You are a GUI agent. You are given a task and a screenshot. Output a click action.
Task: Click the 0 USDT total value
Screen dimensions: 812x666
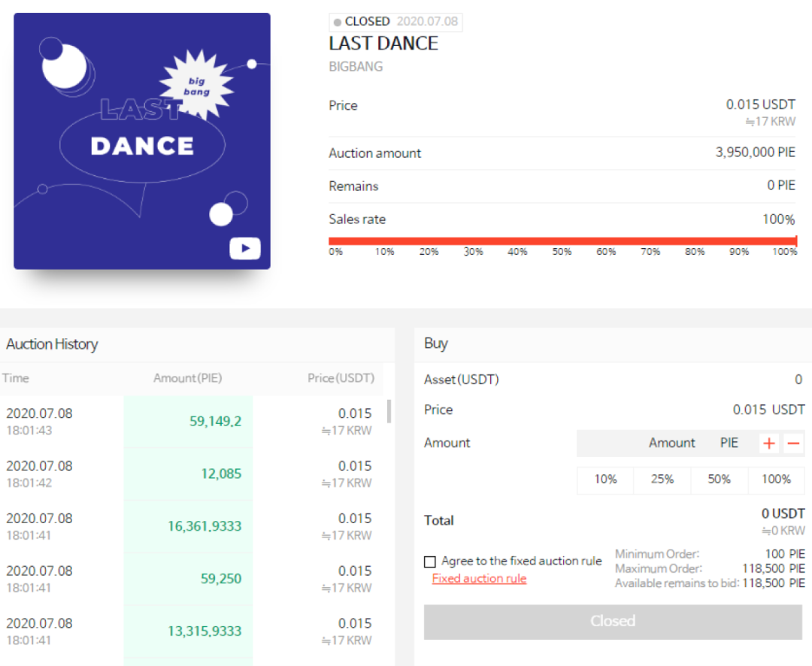(x=783, y=513)
